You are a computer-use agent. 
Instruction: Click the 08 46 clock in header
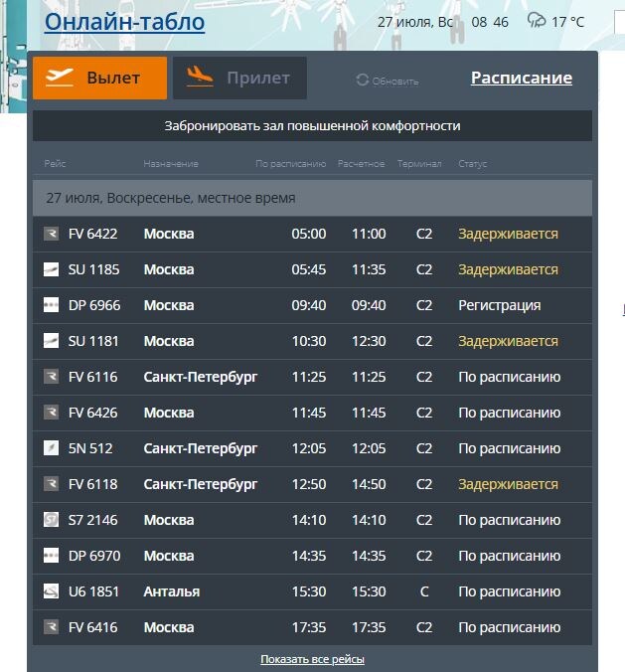[490, 22]
